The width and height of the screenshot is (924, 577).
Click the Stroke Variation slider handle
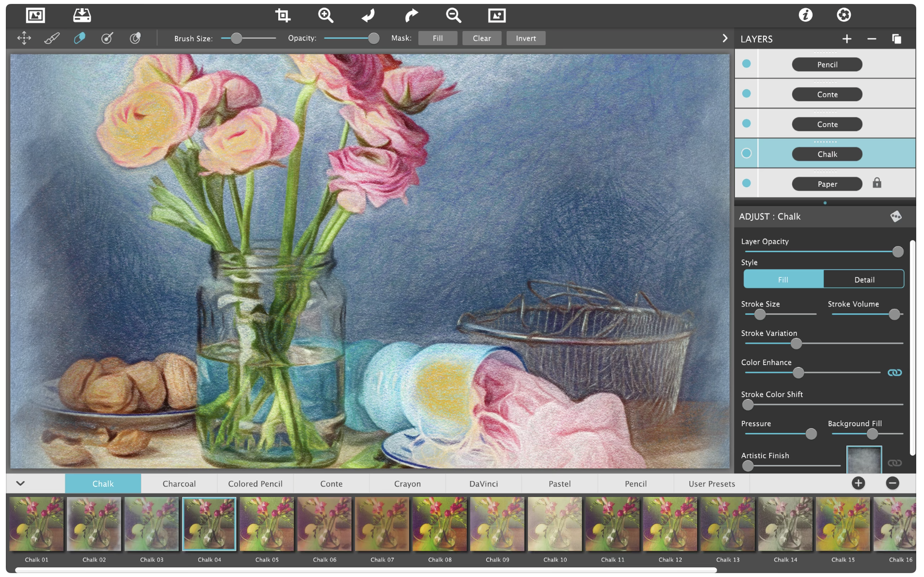pos(796,344)
